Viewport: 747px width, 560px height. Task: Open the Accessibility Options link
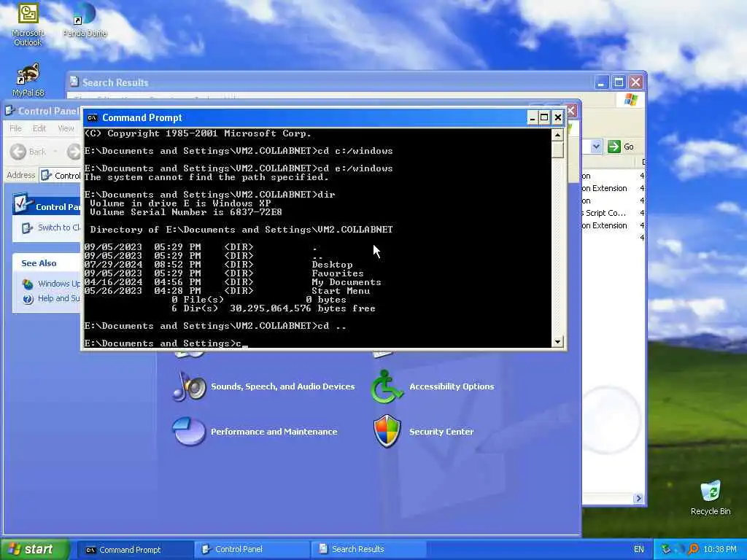point(452,386)
